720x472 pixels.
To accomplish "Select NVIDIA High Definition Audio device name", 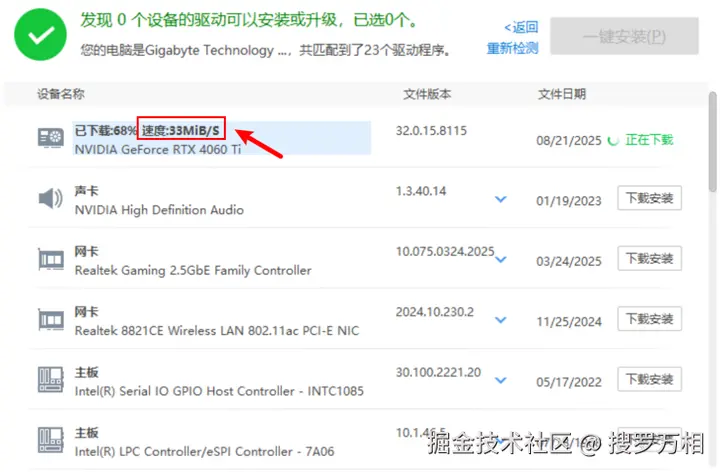I will pos(159,210).
